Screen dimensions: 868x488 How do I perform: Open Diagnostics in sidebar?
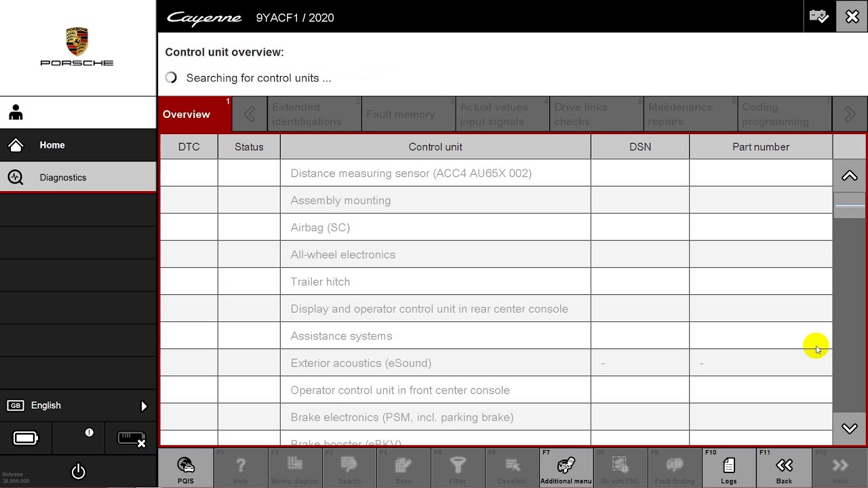tap(78, 178)
